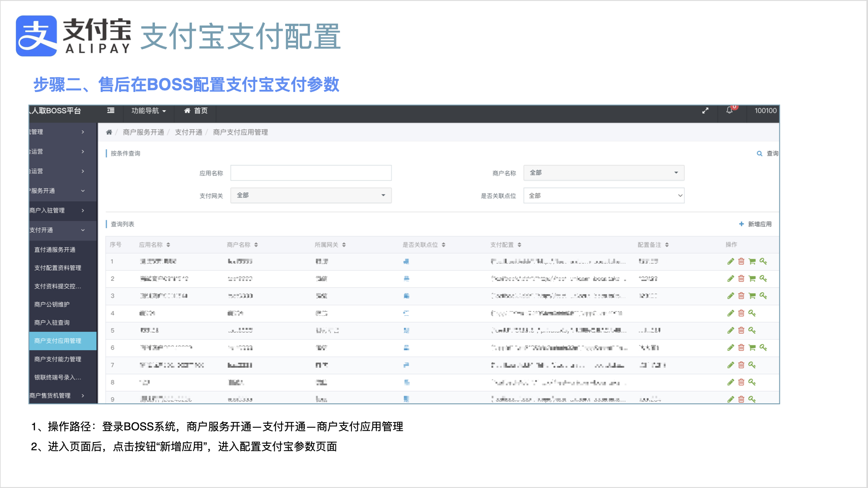Screen dimensions: 868x488
Task: Edit the application in row 4
Action: 730,313
